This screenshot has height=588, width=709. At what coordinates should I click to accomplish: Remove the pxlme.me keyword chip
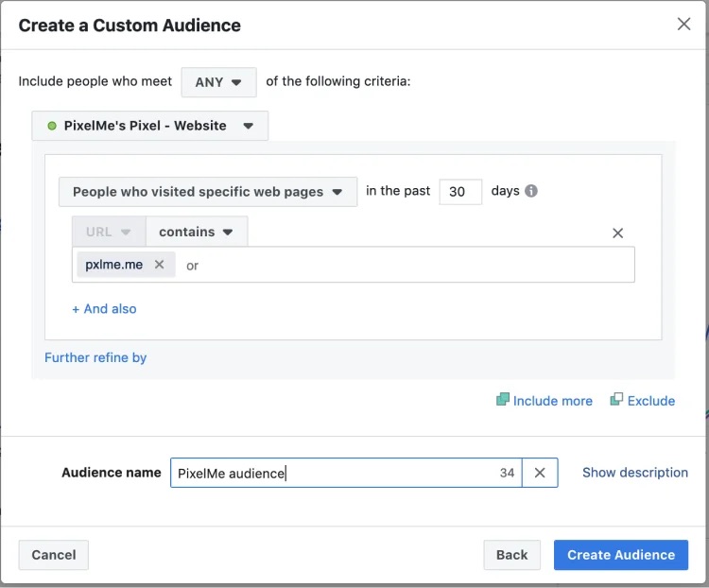(159, 265)
